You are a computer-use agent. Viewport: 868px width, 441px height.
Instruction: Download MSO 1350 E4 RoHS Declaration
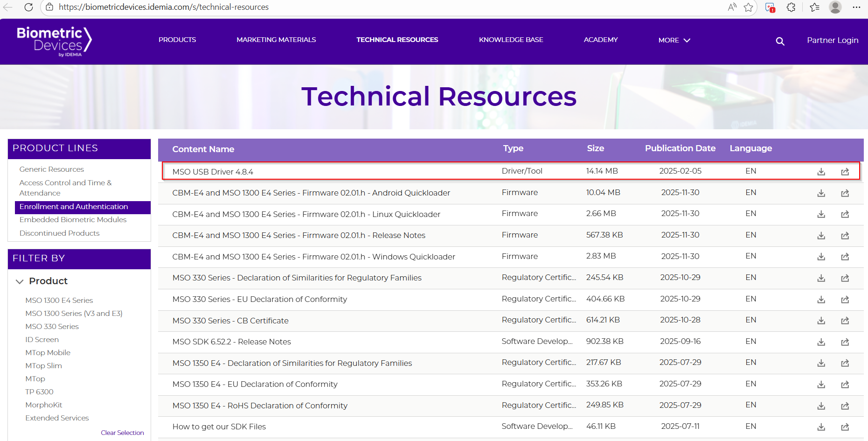pyautogui.click(x=821, y=406)
